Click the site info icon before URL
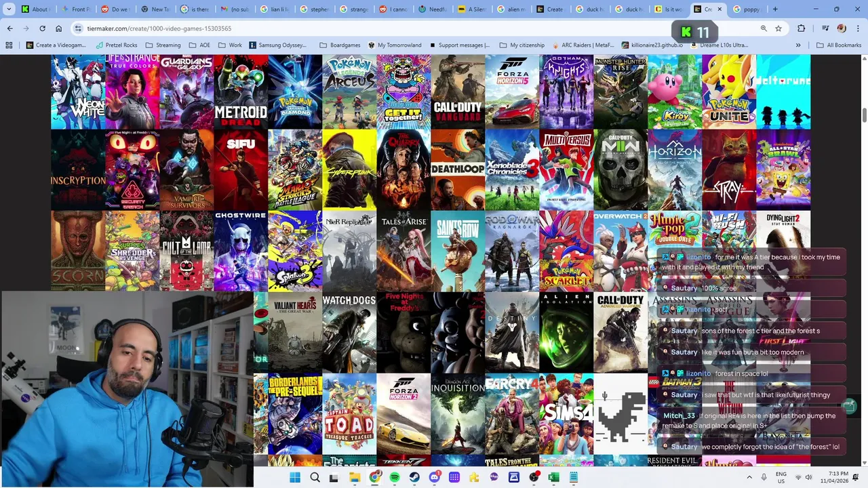Viewport: 868px width, 488px height. tap(79, 28)
